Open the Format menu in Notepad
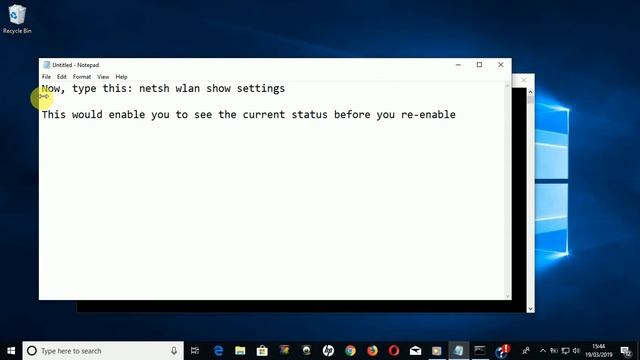This screenshot has width=640, height=360. click(82, 77)
